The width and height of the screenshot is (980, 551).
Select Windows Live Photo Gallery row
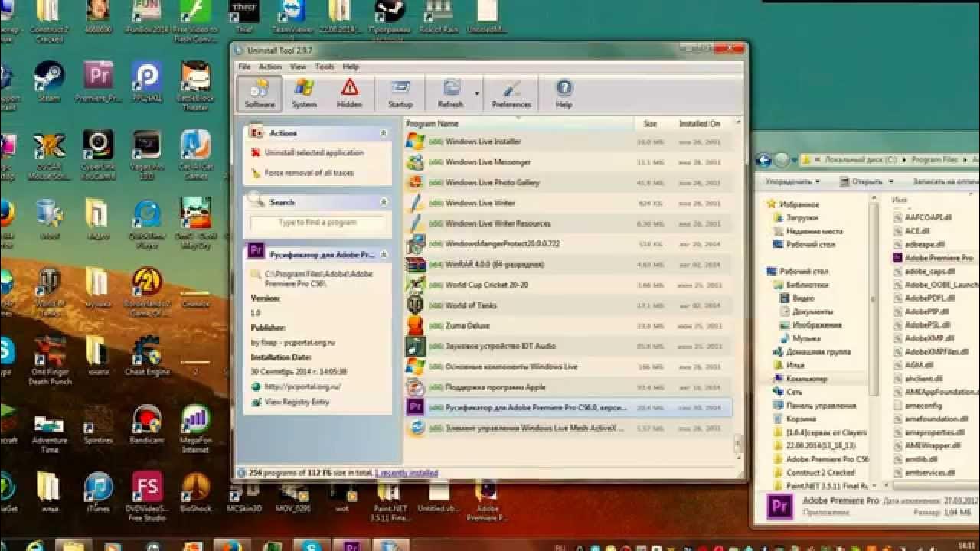pyautogui.click(x=568, y=182)
